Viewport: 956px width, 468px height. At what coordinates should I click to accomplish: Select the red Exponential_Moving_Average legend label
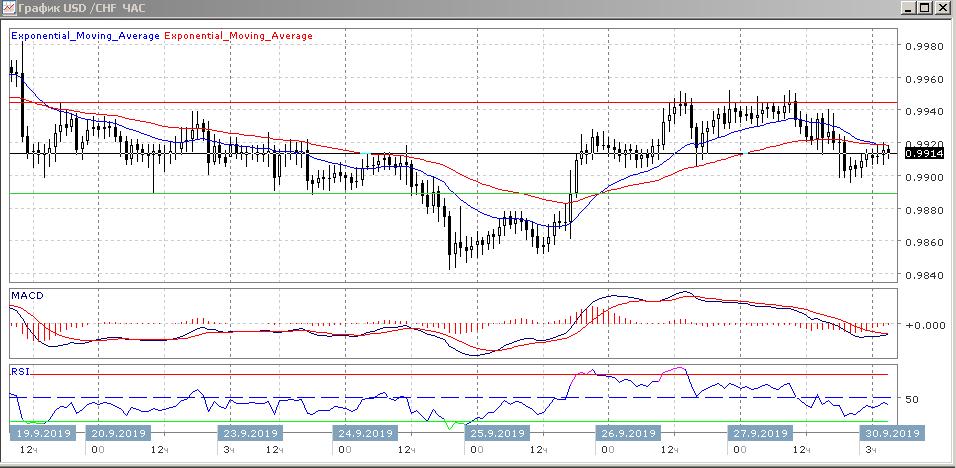(x=238, y=36)
